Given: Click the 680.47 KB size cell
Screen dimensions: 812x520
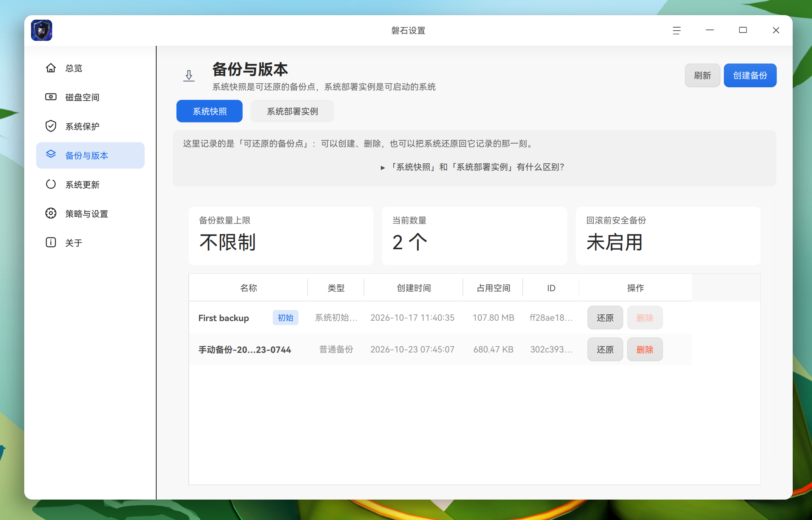Looking at the screenshot, I should tap(493, 349).
